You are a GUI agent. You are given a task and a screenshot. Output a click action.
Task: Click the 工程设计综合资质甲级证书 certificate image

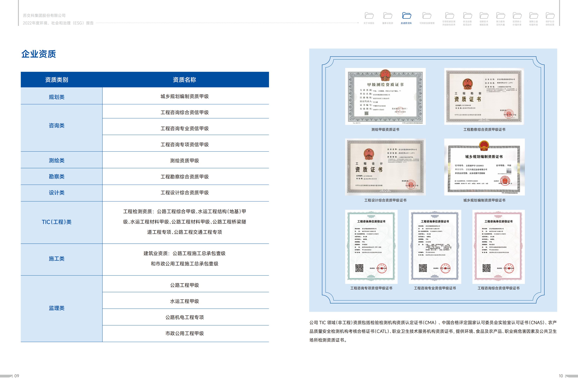385,167
